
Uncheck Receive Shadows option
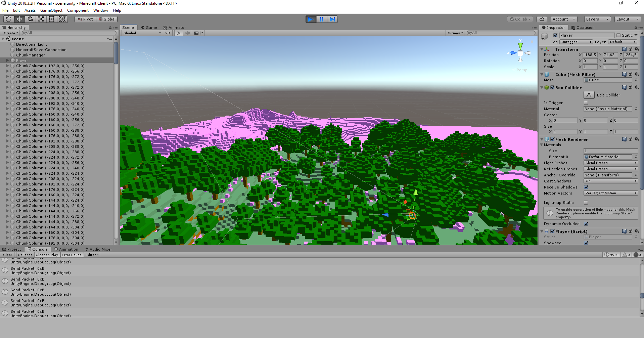click(586, 187)
